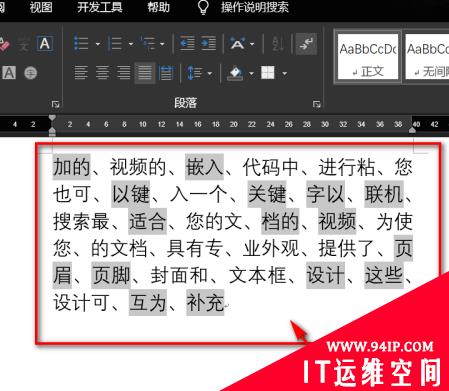This screenshot has width=449, height=391.
Task: Toggle justify alignment
Action: 145,72
